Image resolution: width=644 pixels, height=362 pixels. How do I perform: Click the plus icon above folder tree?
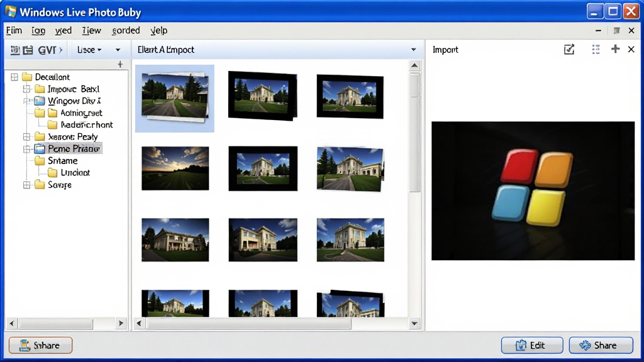120,64
